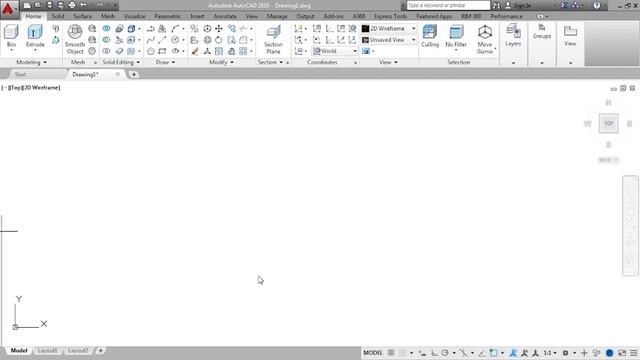Expand the Solid Editing panel dropdown

121,62
